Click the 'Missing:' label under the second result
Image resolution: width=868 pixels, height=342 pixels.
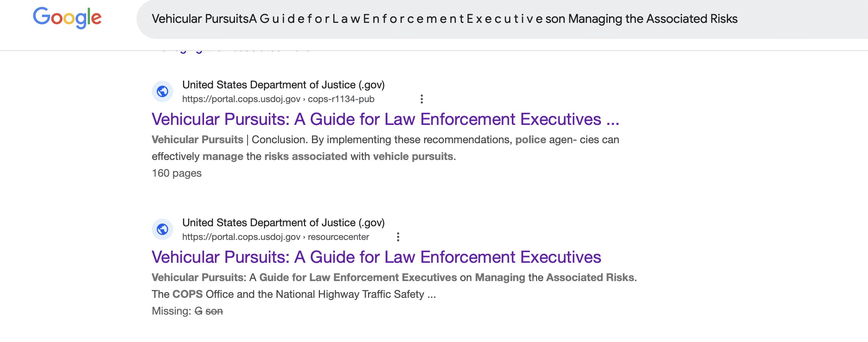[172, 311]
